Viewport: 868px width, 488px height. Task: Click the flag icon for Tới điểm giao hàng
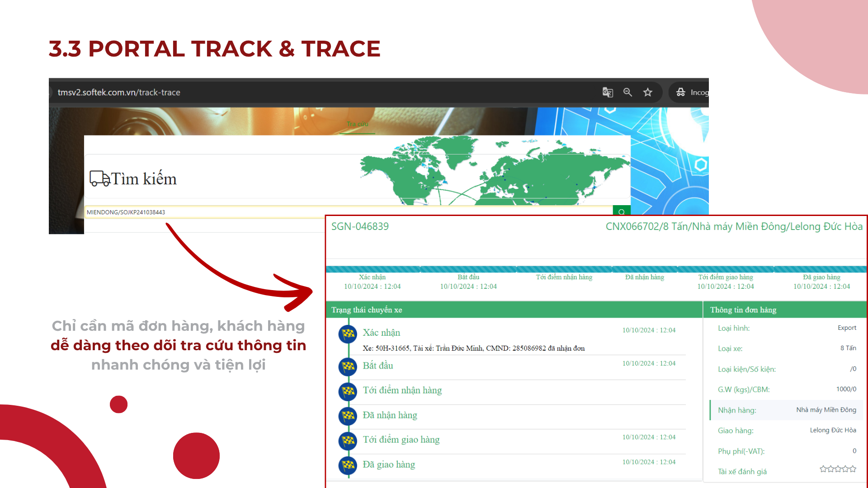[348, 441]
